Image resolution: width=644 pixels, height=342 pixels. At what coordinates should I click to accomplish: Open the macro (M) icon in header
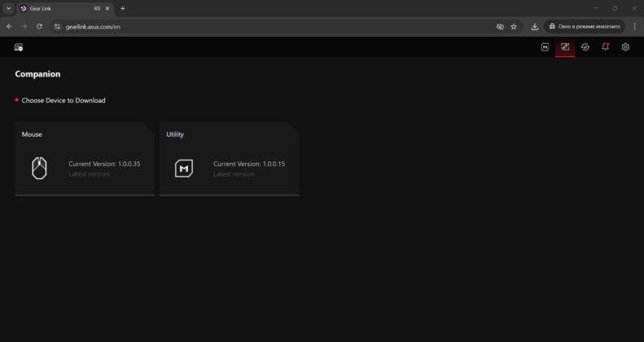click(545, 47)
